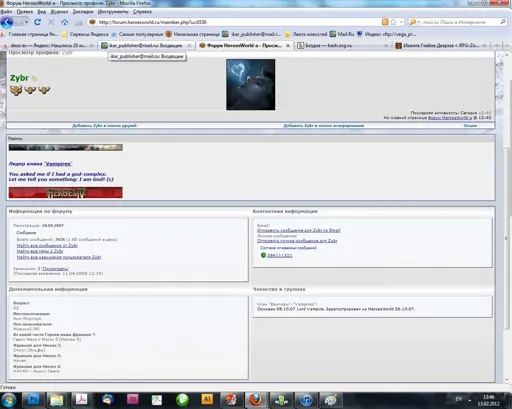Image resolution: width=512 pixels, height=409 pixels.
Task: Open Windows Explorer folder in taskbar
Action: (x=57, y=400)
